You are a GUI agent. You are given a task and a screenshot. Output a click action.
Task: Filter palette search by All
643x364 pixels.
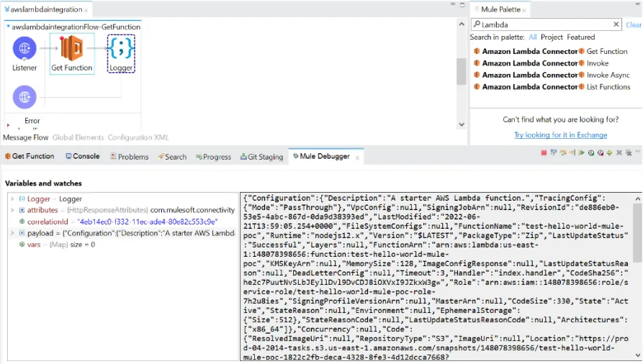click(x=533, y=37)
